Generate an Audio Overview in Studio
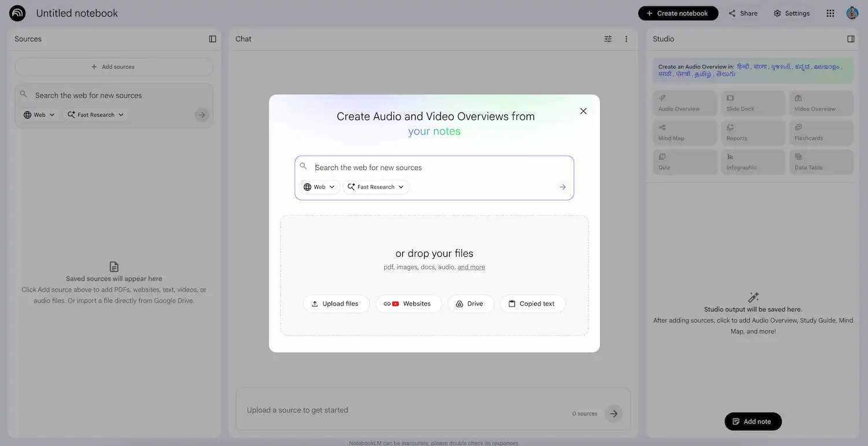 tap(685, 103)
